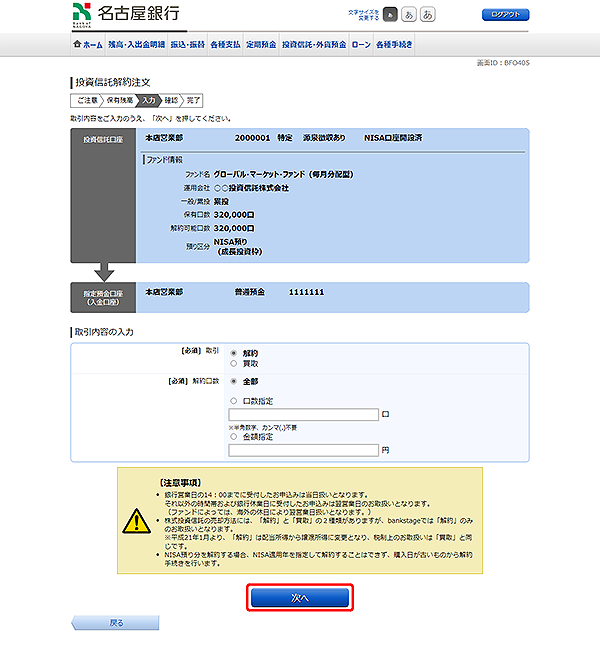Select the 口数指定 radio option
This screenshot has width=600, height=649.
234,401
